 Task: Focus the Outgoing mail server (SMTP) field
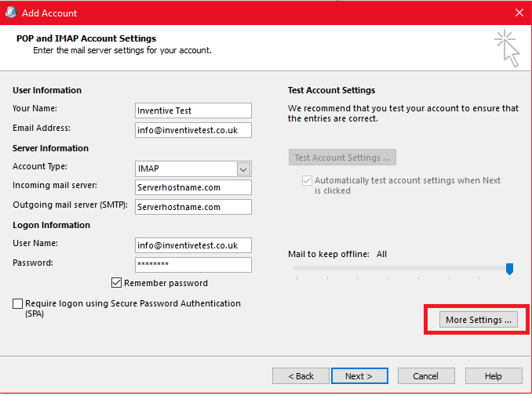tap(192, 207)
